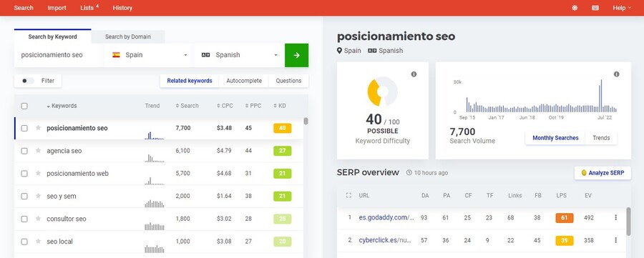The image size is (644, 258).
Task: Check the 'agencia seo' row checkbox
Action: point(24,151)
